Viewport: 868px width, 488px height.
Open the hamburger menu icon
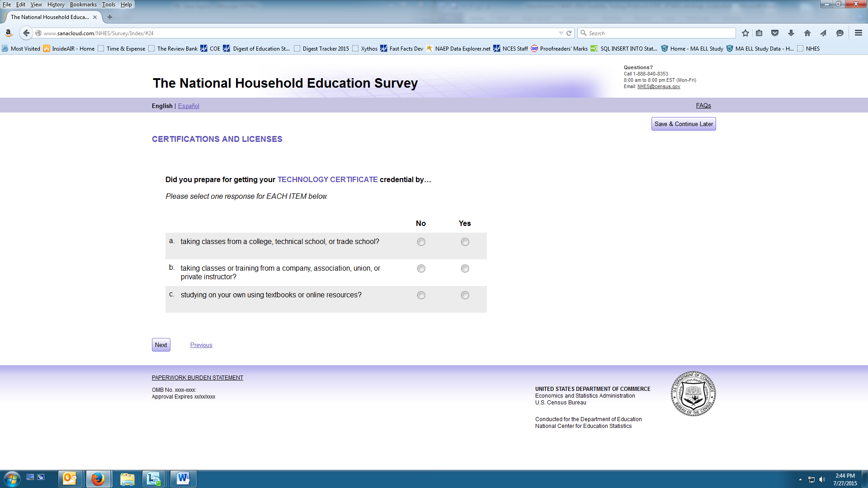coord(858,33)
